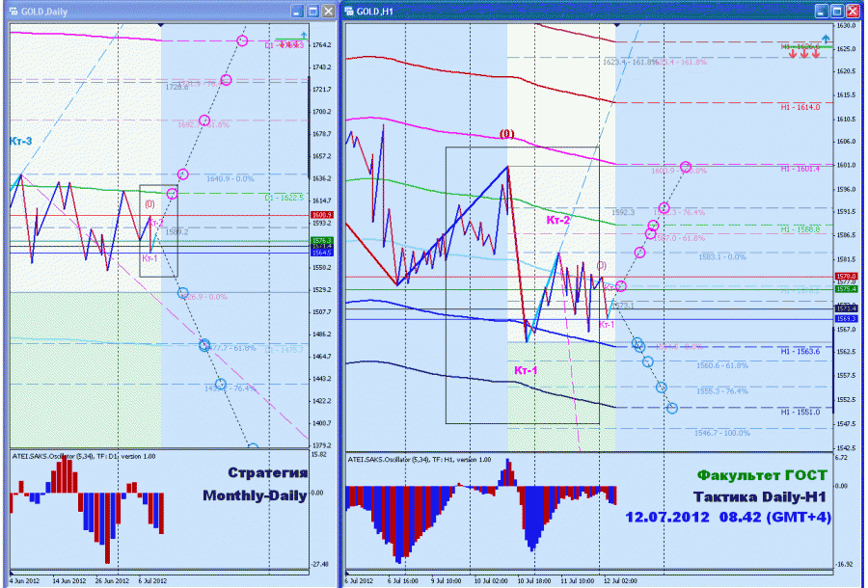Click the '9 Jul 10:00' time on H1 axis
The image size is (868, 588).
click(x=446, y=581)
